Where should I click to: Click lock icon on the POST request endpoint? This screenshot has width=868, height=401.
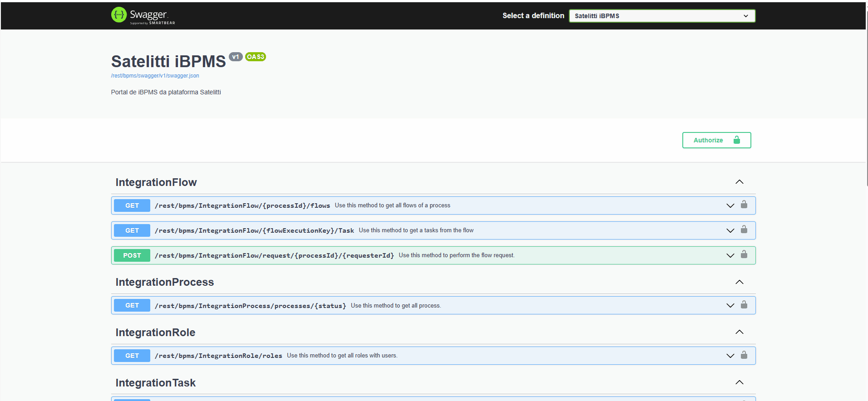pyautogui.click(x=744, y=254)
